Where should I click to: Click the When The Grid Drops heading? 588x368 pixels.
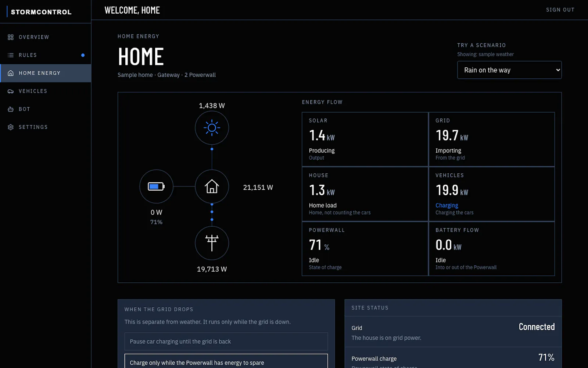pos(159,309)
